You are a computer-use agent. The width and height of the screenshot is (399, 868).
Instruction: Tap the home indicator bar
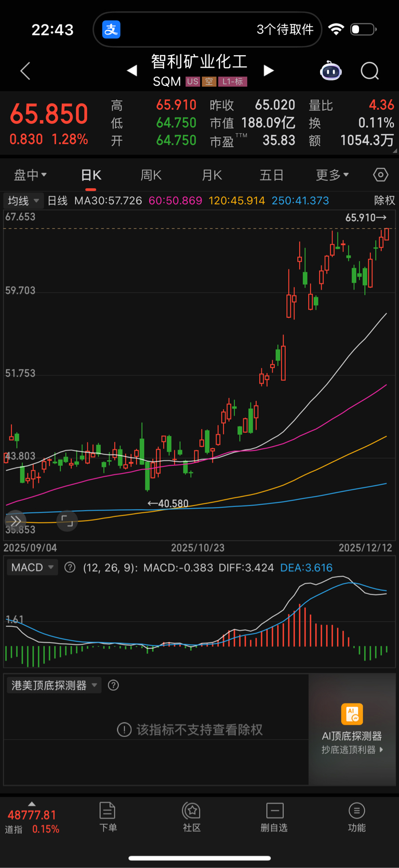click(x=199, y=858)
